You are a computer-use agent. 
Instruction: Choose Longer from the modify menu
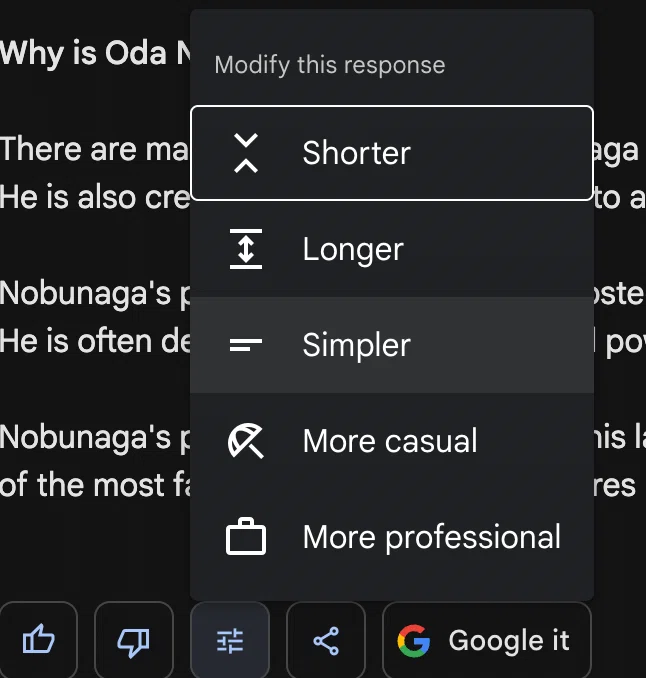[x=392, y=249]
